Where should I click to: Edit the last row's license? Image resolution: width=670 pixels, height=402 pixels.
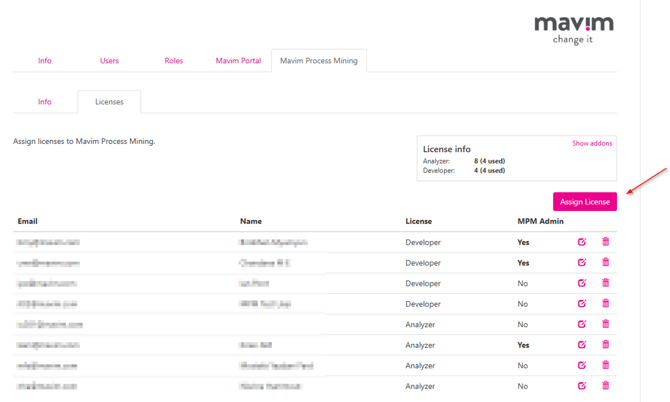pos(582,386)
